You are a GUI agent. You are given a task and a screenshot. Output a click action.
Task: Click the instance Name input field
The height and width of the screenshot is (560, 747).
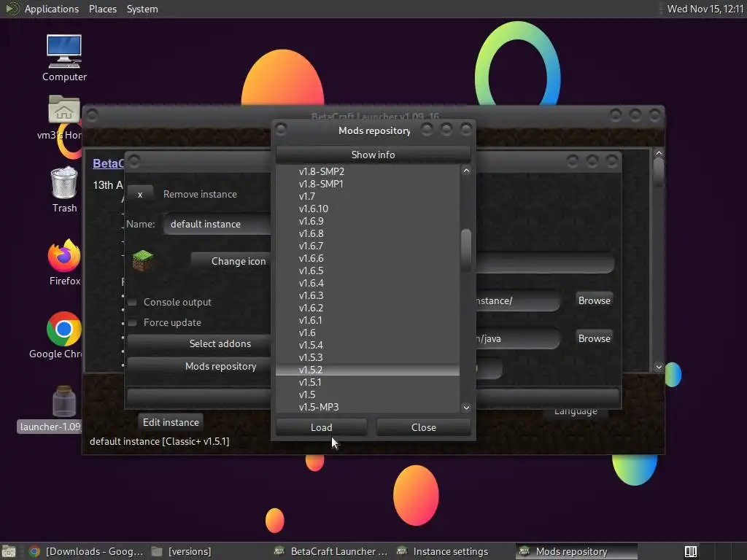pyautogui.click(x=217, y=225)
